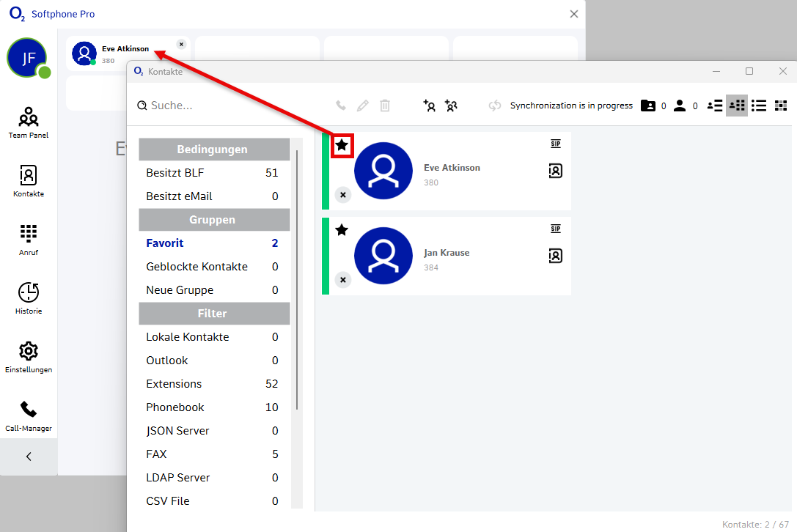Filter by Extensions

[x=174, y=384]
